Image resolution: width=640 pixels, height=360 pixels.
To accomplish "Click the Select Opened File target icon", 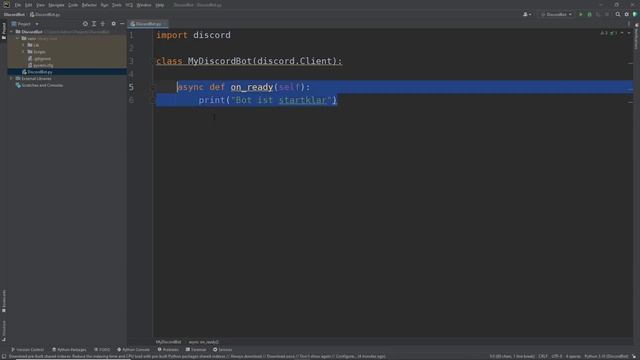I will (85, 24).
